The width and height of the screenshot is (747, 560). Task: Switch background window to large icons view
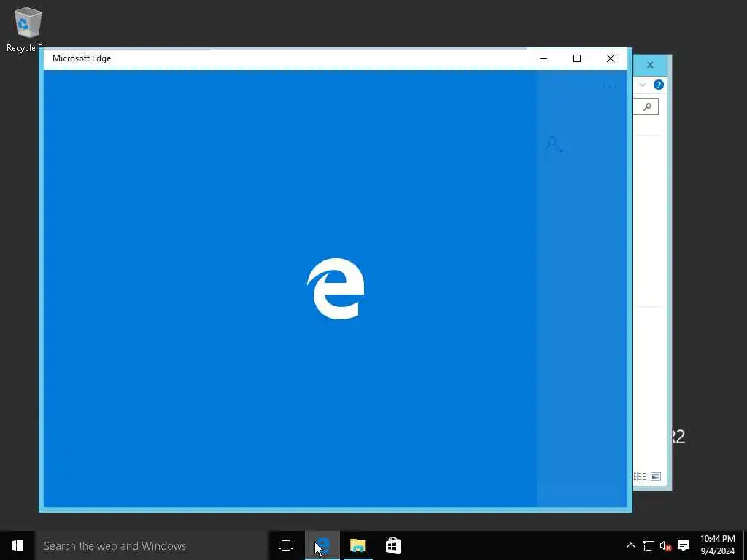(656, 477)
